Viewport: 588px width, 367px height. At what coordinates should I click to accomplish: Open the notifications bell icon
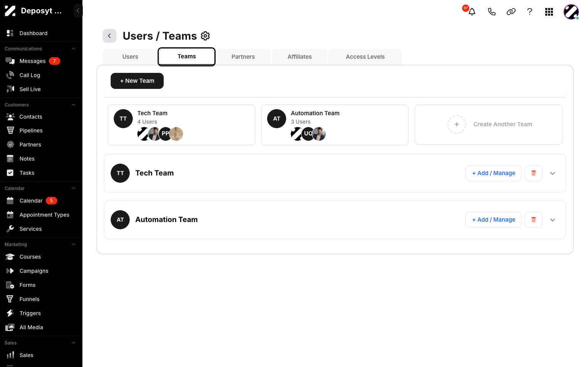pos(472,12)
